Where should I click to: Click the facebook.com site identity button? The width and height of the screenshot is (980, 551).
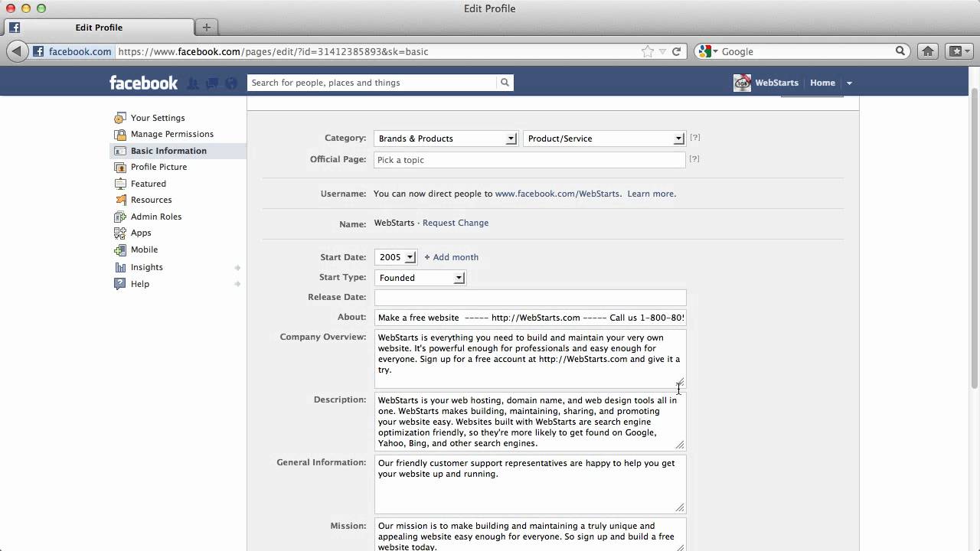click(72, 51)
